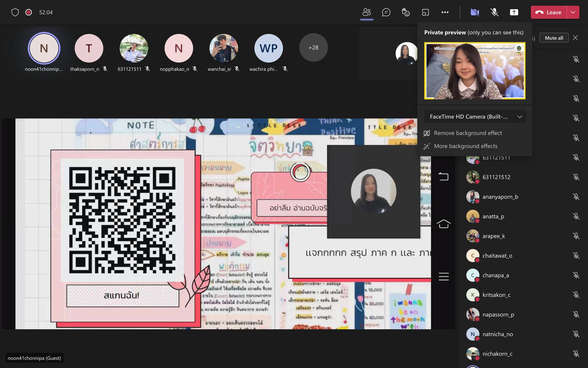Open breakout rooms icon
Image resolution: width=588 pixels, height=368 pixels.
[425, 12]
